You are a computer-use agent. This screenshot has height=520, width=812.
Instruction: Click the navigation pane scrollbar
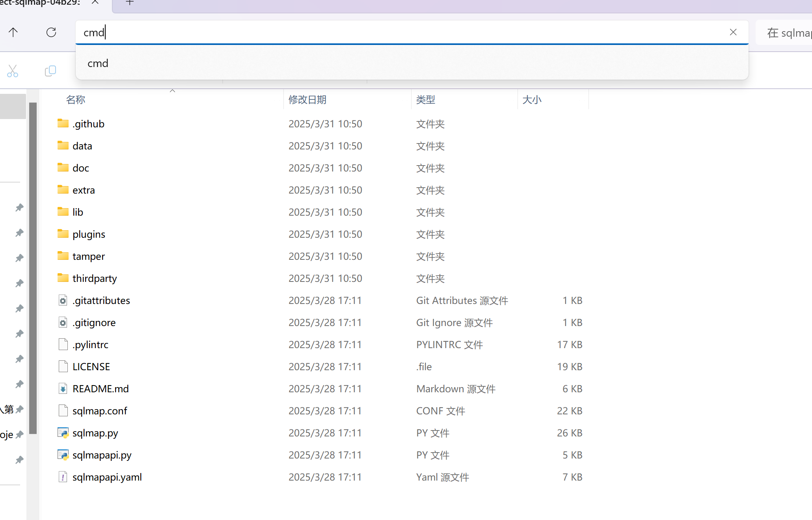[x=33, y=268]
